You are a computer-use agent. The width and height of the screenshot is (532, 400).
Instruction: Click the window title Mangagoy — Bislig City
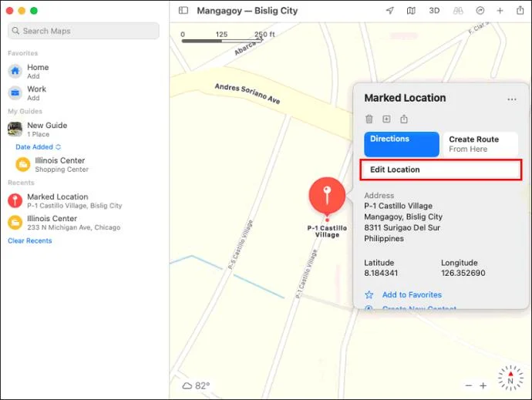click(x=247, y=11)
